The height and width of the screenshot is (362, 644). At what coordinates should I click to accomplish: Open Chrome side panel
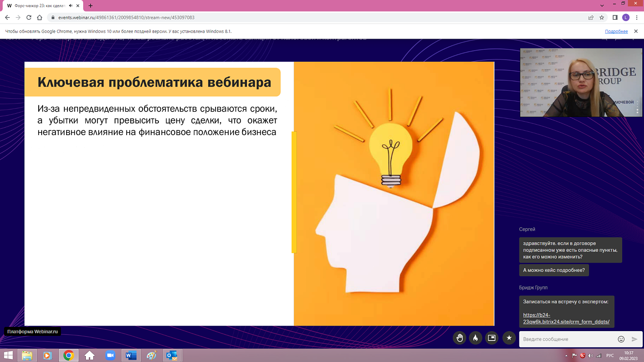point(615,18)
